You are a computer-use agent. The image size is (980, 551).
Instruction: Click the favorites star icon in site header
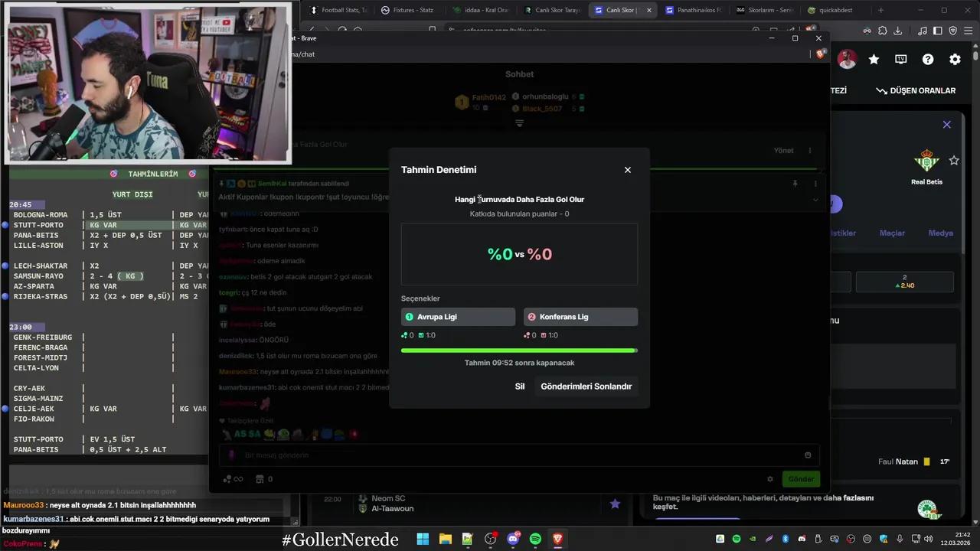(874, 59)
